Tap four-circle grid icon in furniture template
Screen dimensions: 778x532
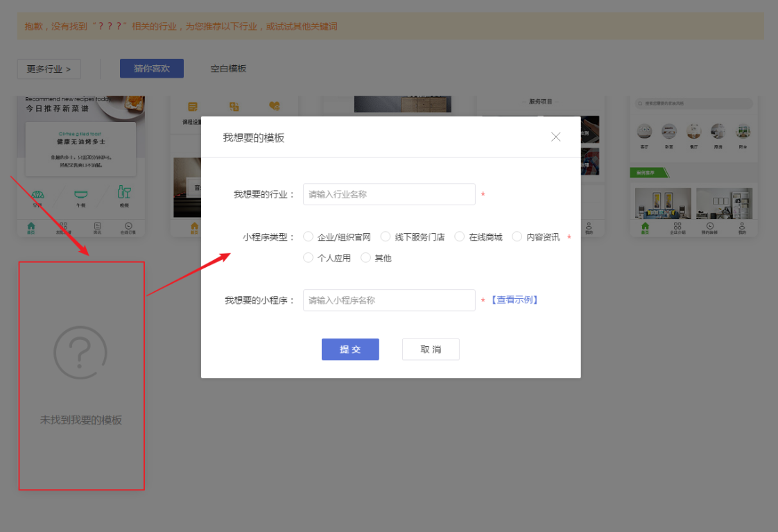point(677,228)
